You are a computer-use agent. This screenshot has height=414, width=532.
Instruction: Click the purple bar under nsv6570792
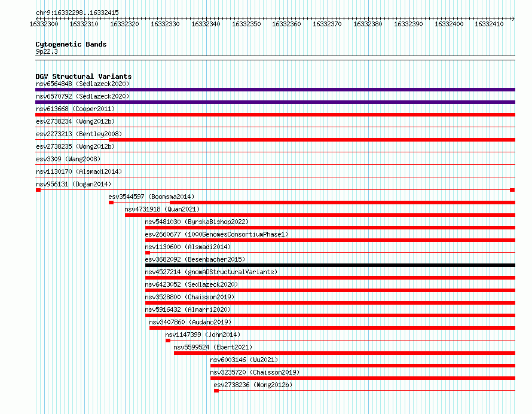coord(275,102)
